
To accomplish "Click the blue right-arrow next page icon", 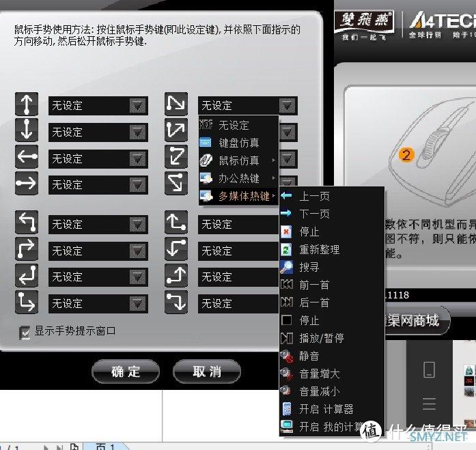I will tap(286, 213).
